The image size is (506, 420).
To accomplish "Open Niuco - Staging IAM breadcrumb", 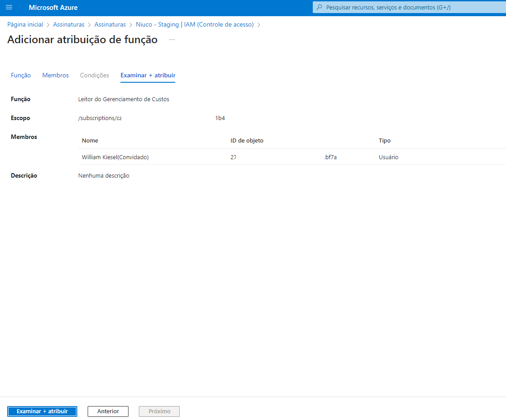I will tap(195, 25).
